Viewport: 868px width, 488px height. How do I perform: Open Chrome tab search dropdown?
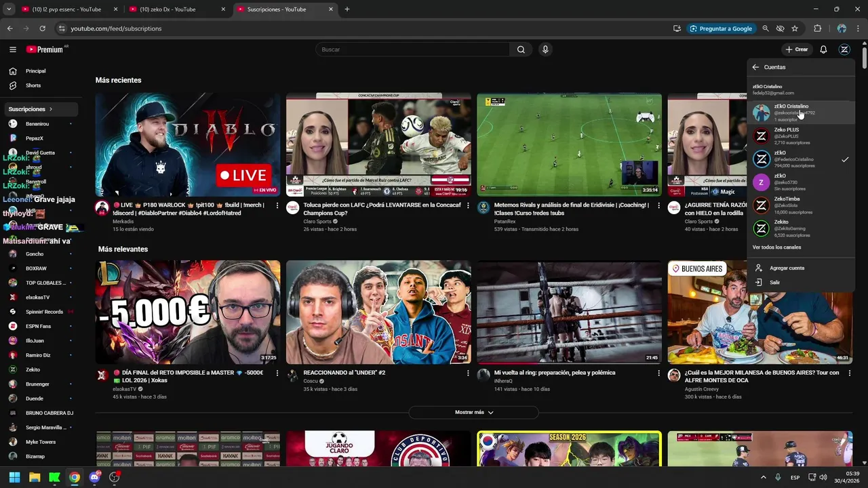click(x=9, y=9)
